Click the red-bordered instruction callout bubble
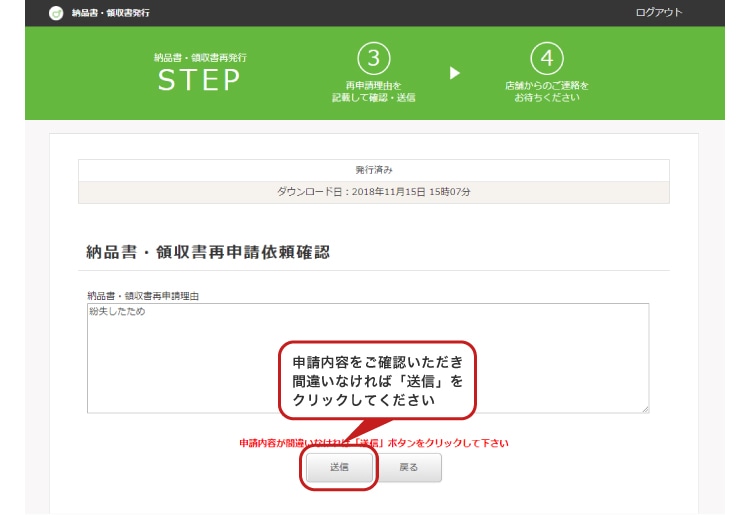The height and width of the screenshot is (515, 750). (x=377, y=379)
